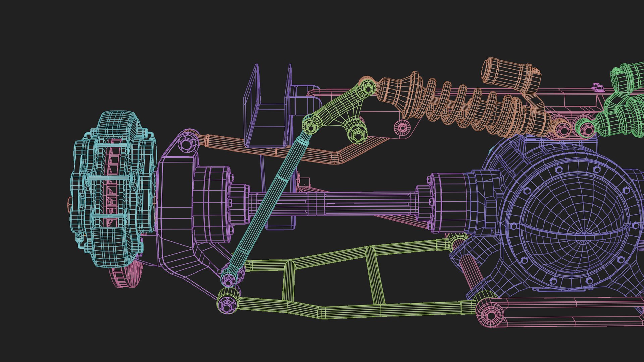This screenshot has width=644, height=362.
Task: Select the purple horizontal drive shaft
Action: (x=332, y=203)
